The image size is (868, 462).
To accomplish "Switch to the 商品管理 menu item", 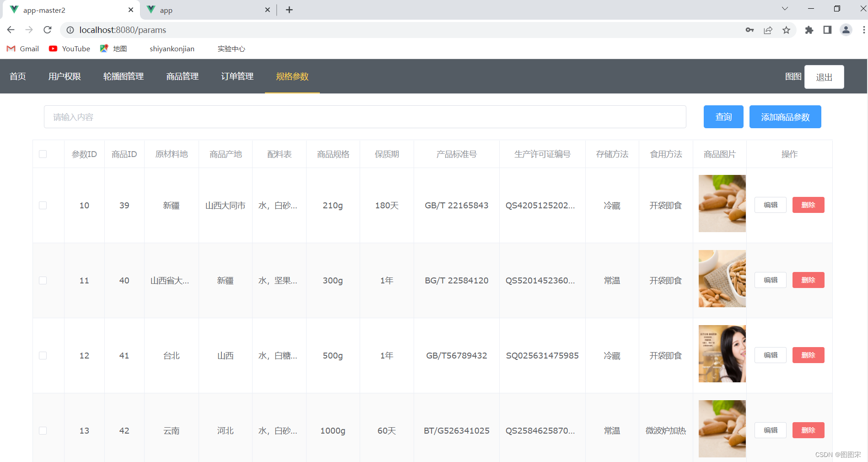I will (x=182, y=76).
